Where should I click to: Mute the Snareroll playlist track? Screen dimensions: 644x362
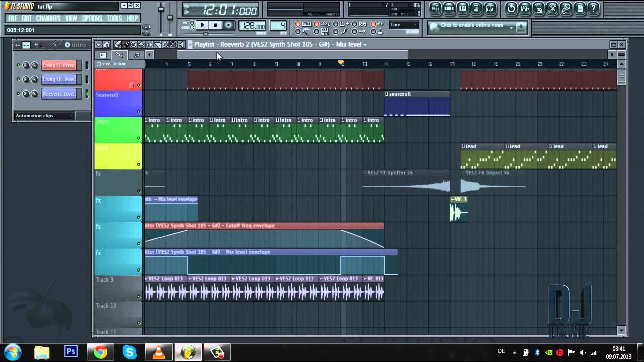click(139, 112)
